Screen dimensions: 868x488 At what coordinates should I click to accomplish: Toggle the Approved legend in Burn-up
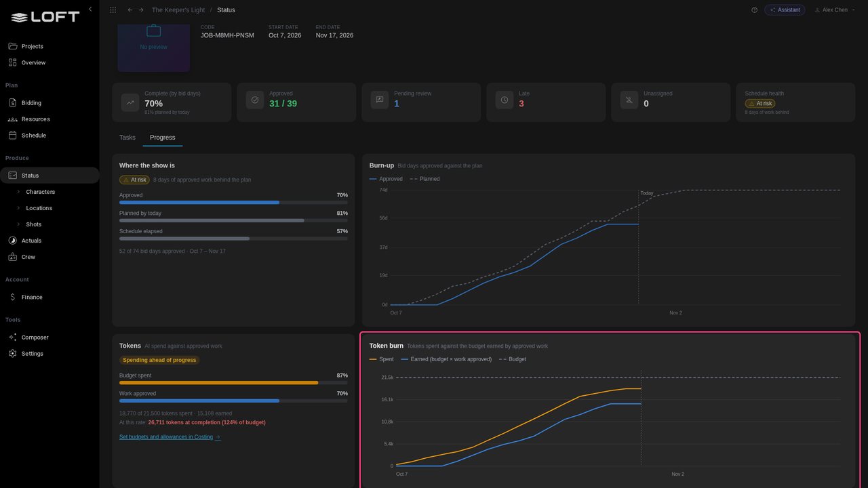coord(387,179)
